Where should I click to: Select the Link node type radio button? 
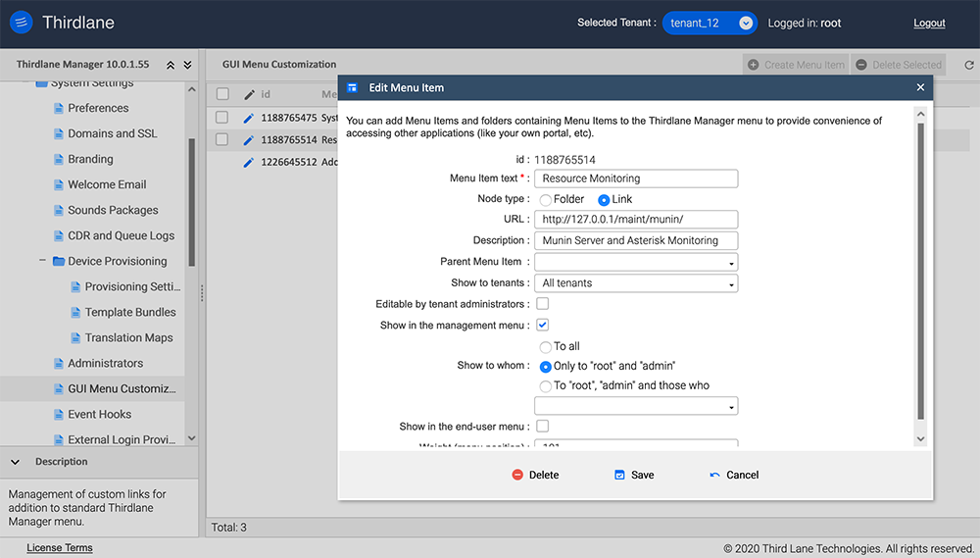604,200
